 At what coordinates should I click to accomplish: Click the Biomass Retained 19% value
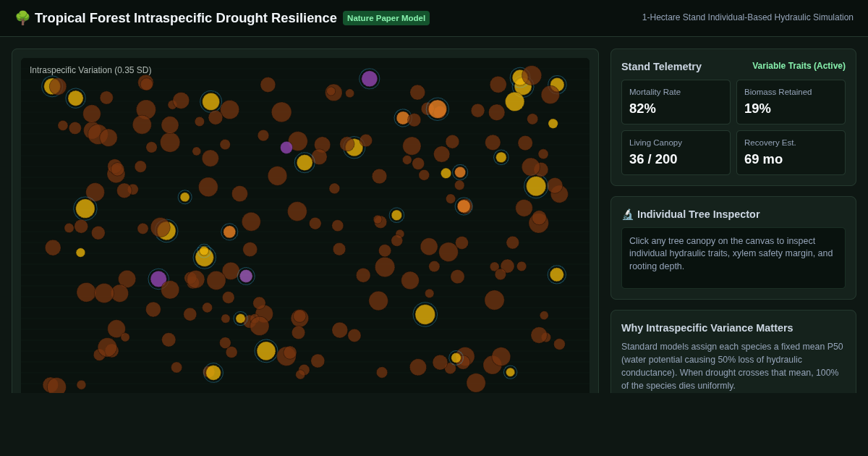(x=757, y=109)
